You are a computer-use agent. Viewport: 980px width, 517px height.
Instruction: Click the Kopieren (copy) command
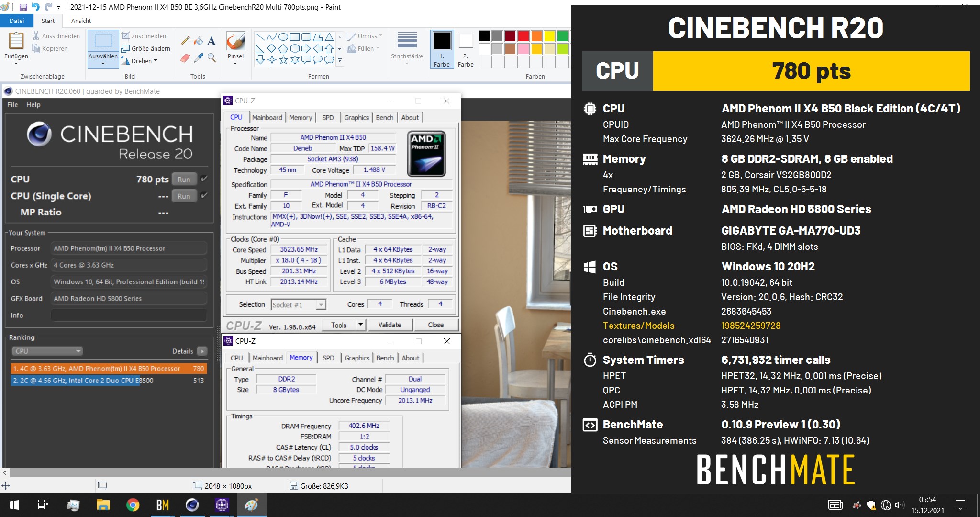point(50,48)
